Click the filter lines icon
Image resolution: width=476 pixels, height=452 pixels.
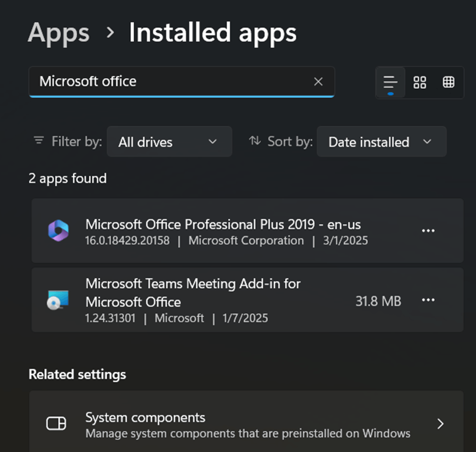tap(38, 141)
